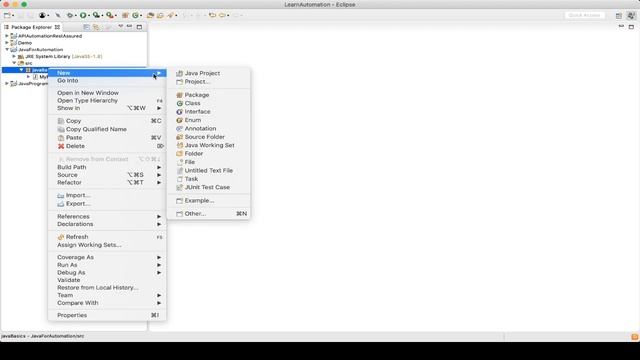Choose File in the New submenu
This screenshot has height=360, width=640.
click(209, 162)
